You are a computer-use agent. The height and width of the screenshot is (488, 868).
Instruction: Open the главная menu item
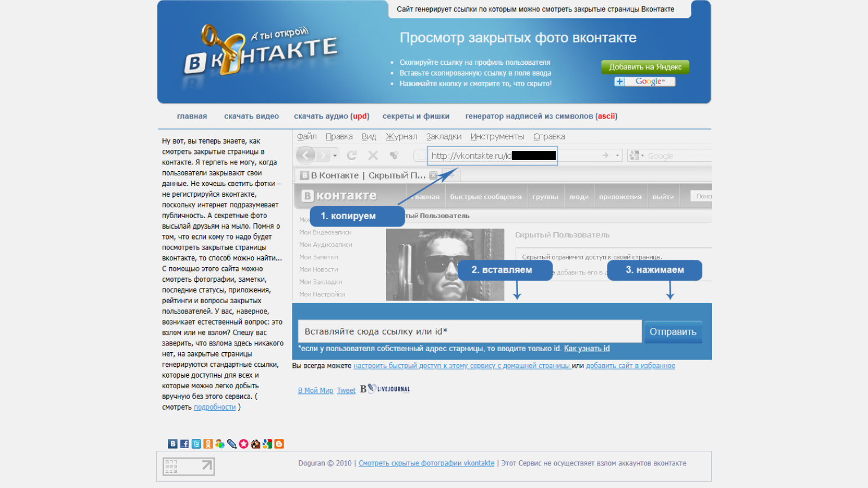point(192,117)
